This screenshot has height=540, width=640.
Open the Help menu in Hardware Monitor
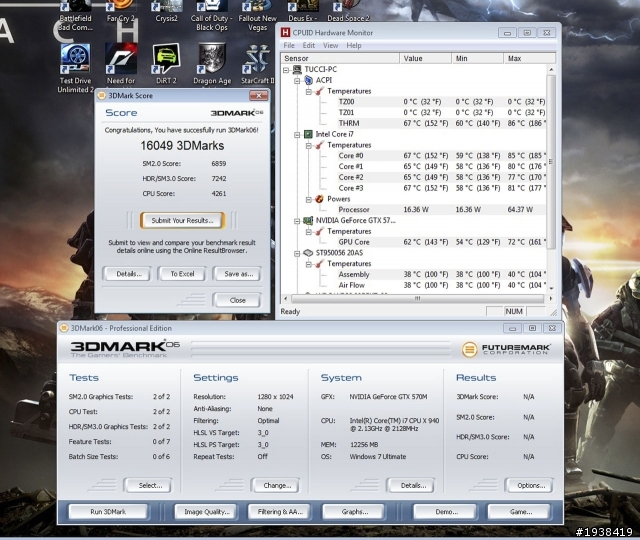354,45
